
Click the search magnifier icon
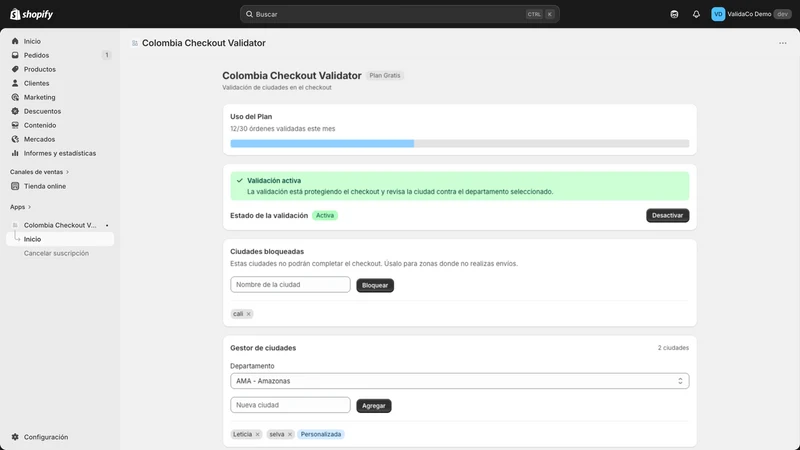(249, 14)
